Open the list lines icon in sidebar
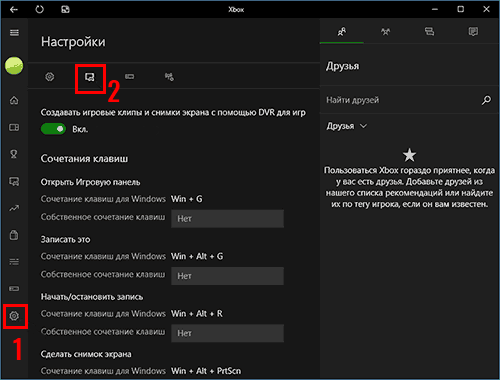This screenshot has height=380, width=500. click(x=14, y=262)
